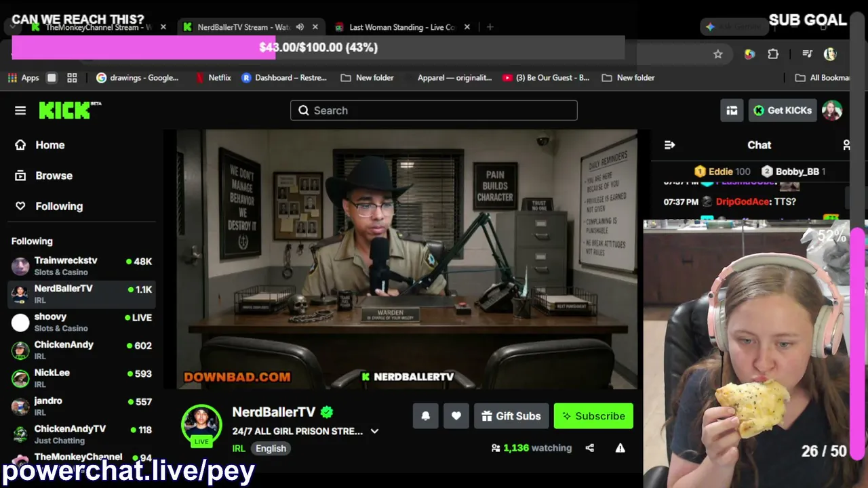Click ChickenAndyTV avatar in Following list

[21, 434]
